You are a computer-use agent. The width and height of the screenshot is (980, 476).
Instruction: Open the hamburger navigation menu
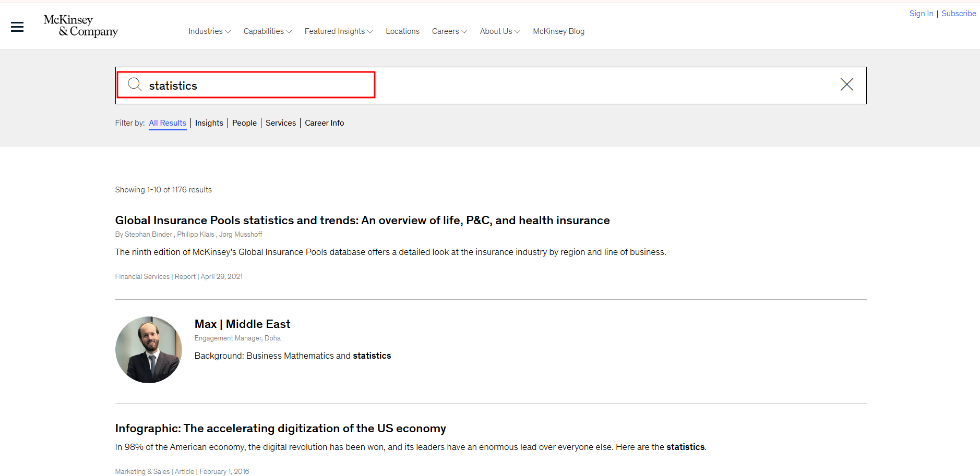(x=17, y=27)
